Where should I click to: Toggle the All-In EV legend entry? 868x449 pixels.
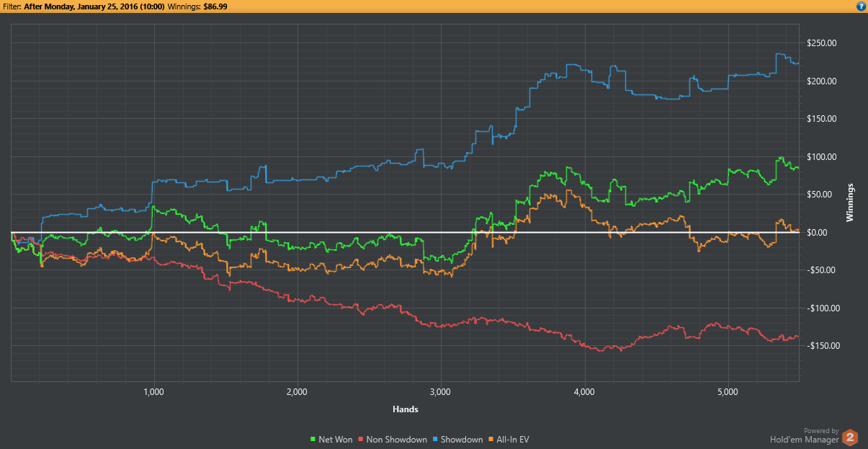pyautogui.click(x=509, y=439)
